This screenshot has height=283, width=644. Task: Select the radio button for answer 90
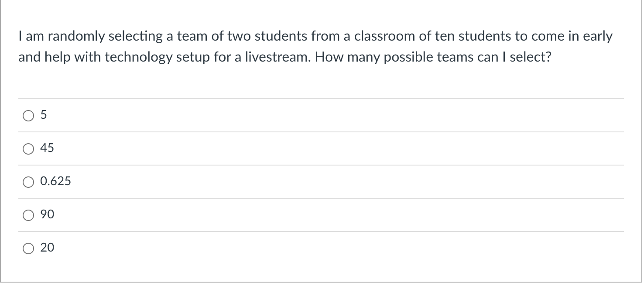click(x=28, y=214)
